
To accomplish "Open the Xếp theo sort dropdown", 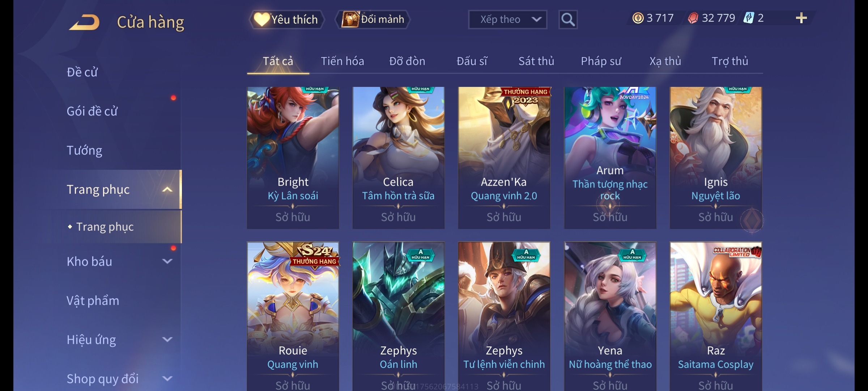I will coord(507,20).
